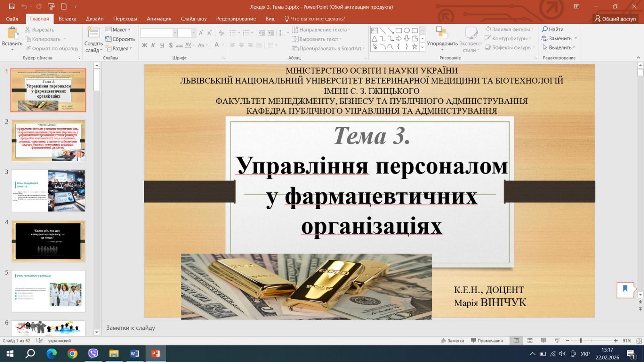Toggle italic formatting (К)

coord(153,45)
